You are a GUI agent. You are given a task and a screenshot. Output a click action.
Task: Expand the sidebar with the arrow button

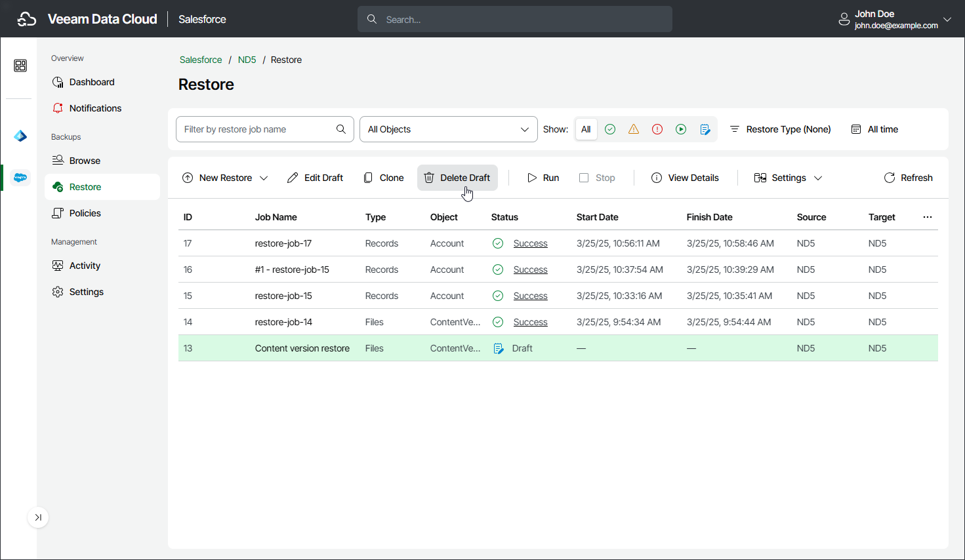[x=38, y=517]
